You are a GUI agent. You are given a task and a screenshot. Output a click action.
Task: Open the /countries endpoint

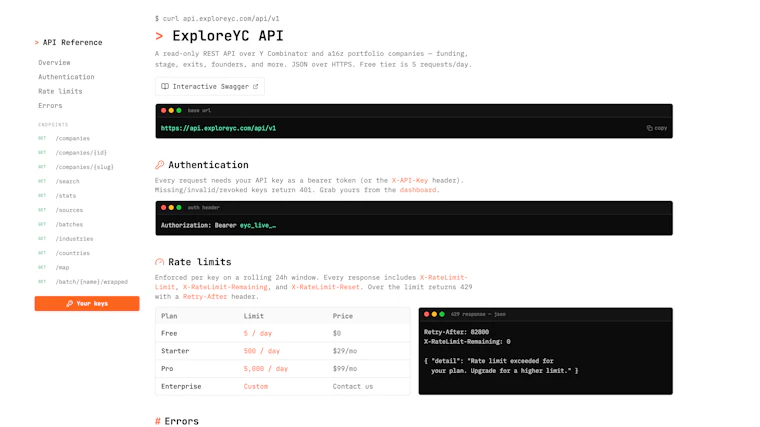[x=73, y=253]
